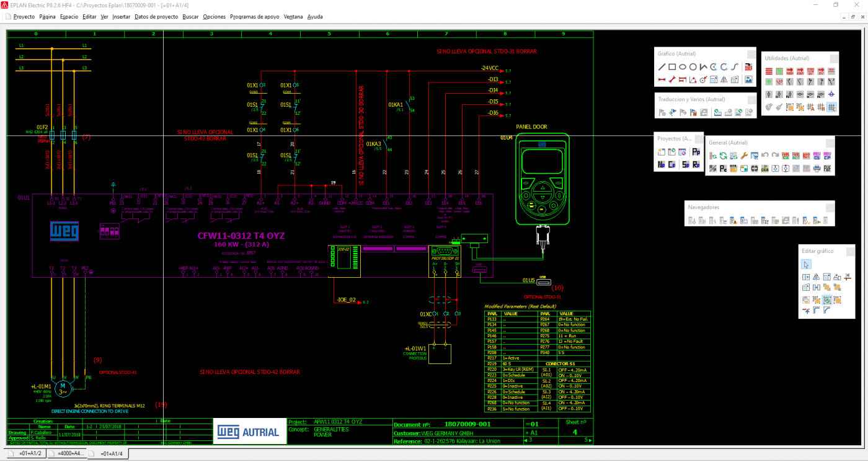Click the Rp icon in Proyectos toolbar
Image resolution: width=868 pixels, height=462 pixels.
pyautogui.click(x=696, y=164)
